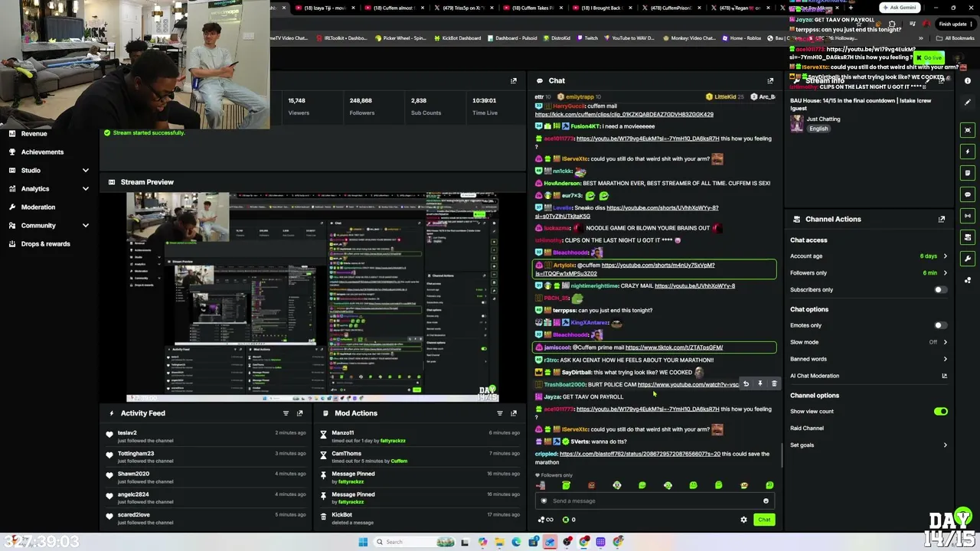Click Manzo11 in Mod Actions
Screen dimensions: 980x551
342,433
